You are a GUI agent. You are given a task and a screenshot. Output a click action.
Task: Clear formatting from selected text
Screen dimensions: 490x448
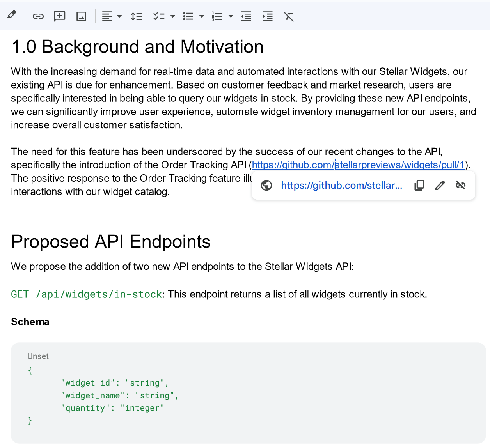[289, 16]
